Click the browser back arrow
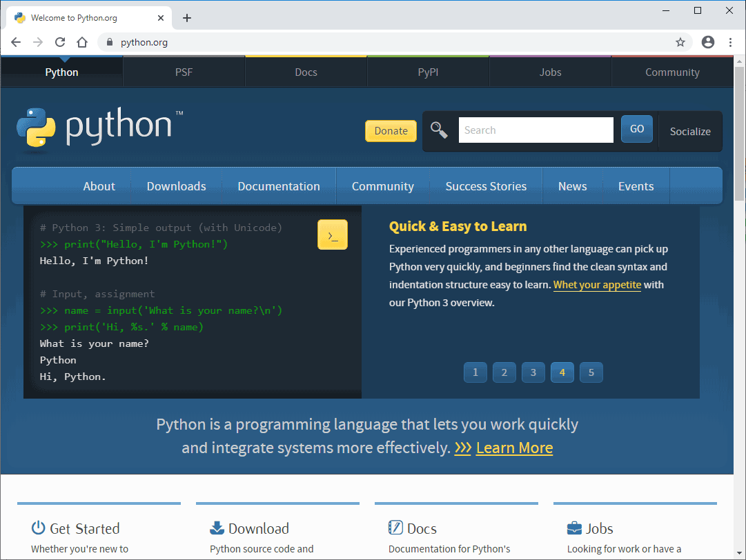Viewport: 746px width, 560px height. [16, 42]
